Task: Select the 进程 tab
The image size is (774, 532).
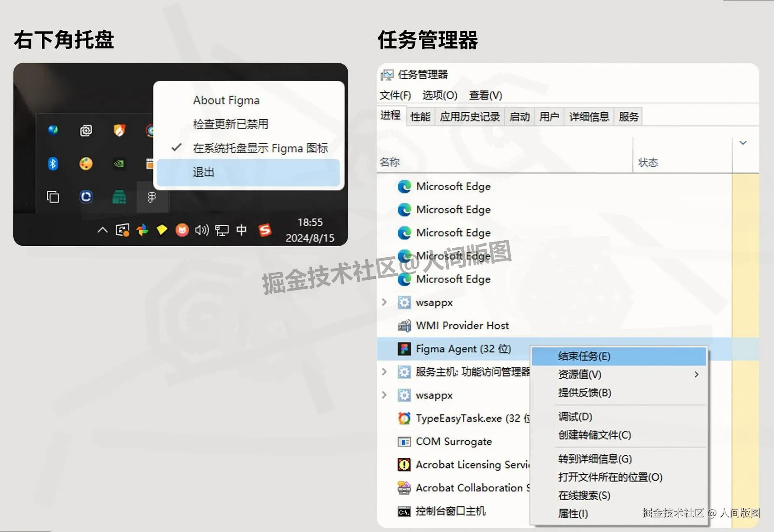Action: click(x=391, y=115)
